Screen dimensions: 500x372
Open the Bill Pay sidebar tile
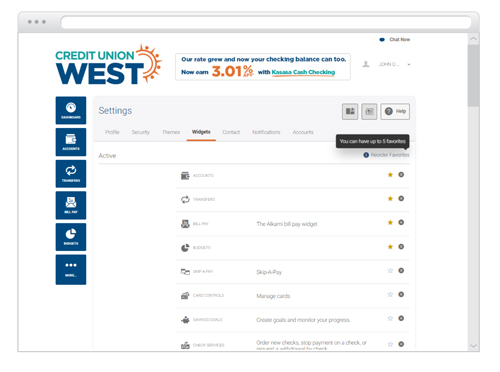click(71, 205)
